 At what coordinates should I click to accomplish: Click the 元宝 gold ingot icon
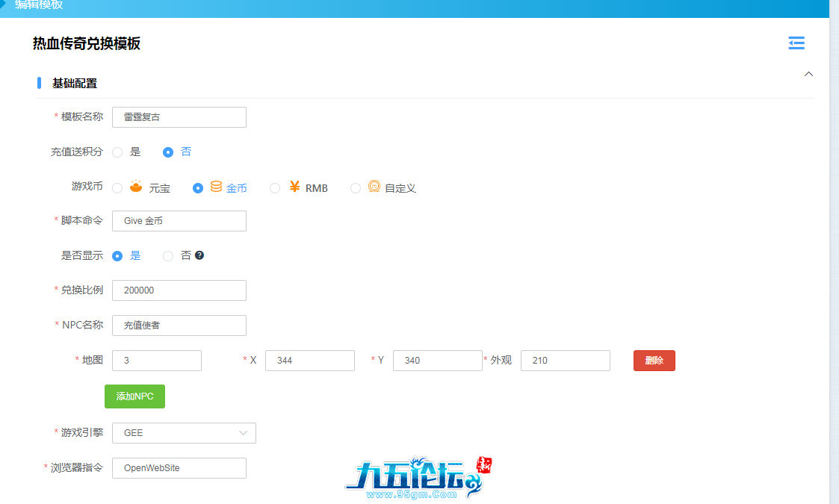(x=136, y=187)
